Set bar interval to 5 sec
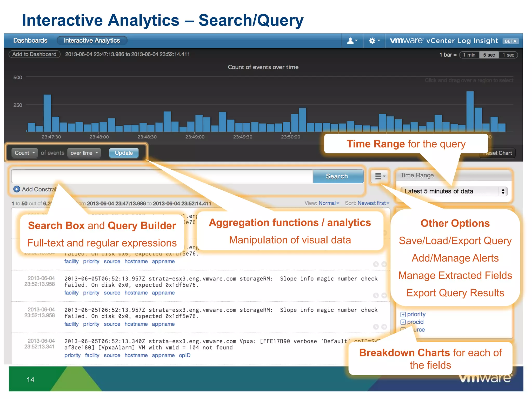The height and width of the screenshot is (399, 532). [489, 55]
